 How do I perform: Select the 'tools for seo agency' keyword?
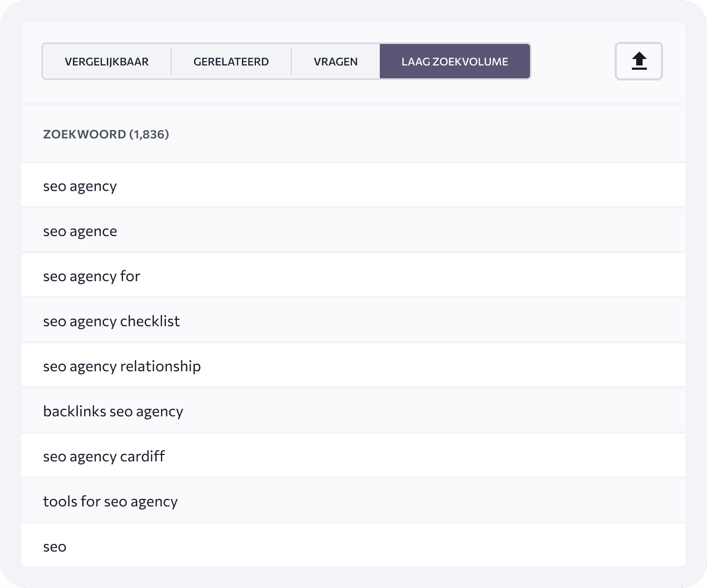[353, 501]
